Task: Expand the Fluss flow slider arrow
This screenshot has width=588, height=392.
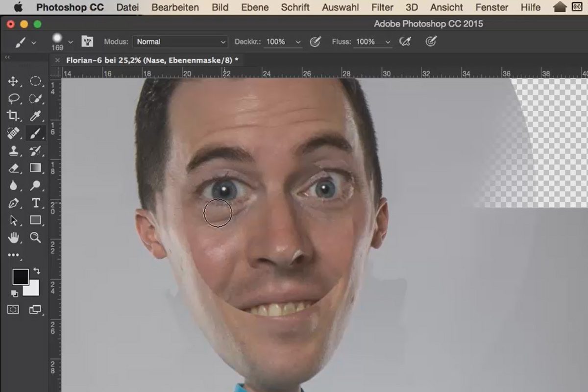Action: pos(388,42)
